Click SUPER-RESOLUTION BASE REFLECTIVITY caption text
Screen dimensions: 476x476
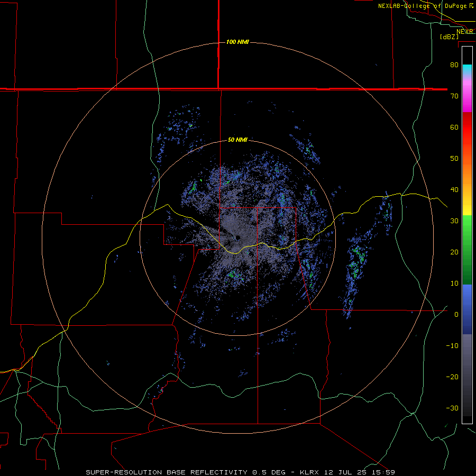pyautogui.click(x=167, y=472)
